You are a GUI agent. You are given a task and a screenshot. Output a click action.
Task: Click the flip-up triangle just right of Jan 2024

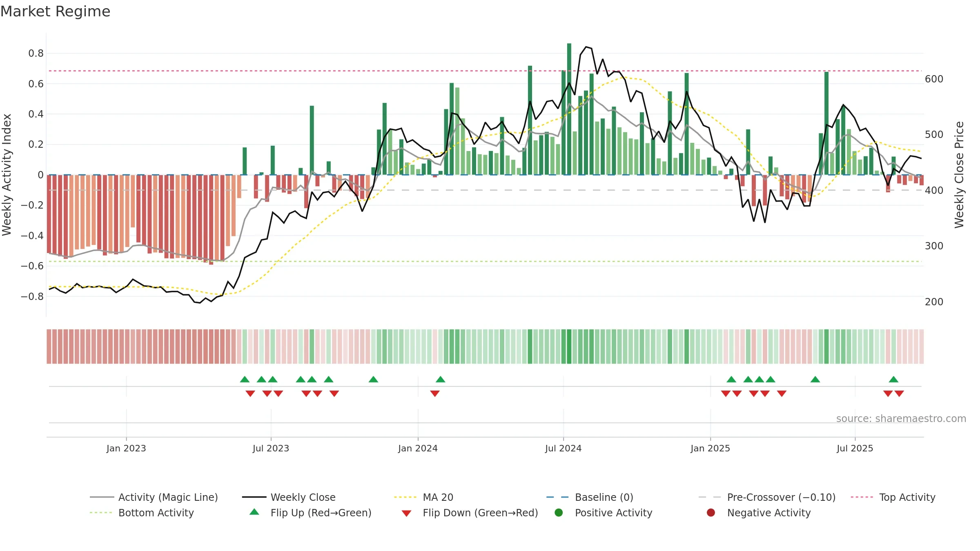click(x=440, y=379)
